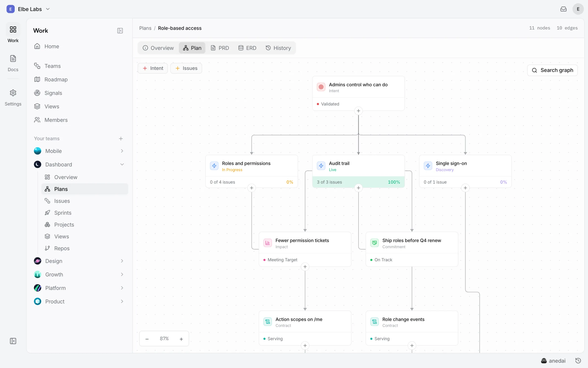Expand the Platform team
The width and height of the screenshot is (588, 368).
[122, 288]
